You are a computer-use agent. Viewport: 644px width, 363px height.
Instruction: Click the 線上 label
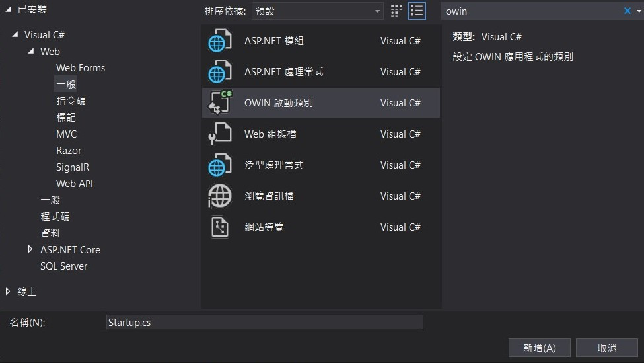pyautogui.click(x=27, y=292)
